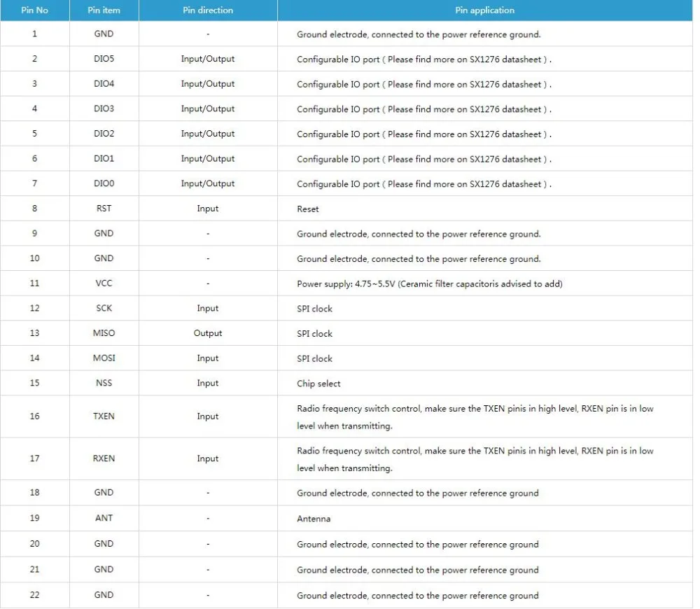The image size is (700, 609).
Task: Click GND item in pin 20 row
Action: (104, 544)
